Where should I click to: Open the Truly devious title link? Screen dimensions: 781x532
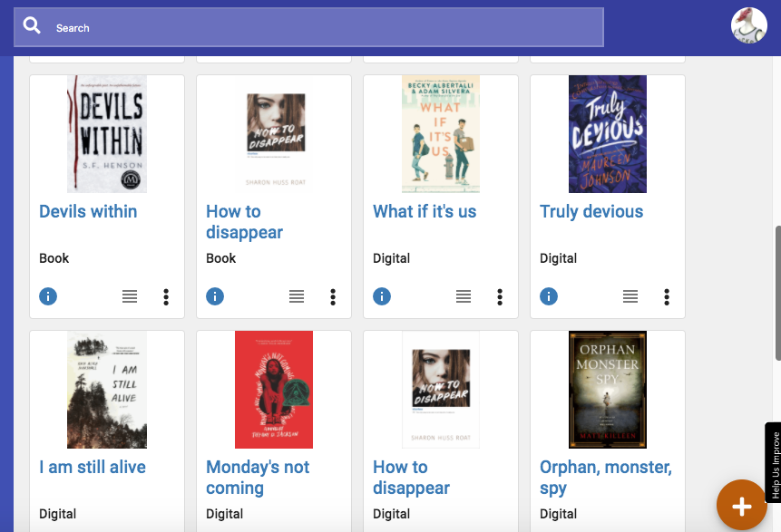tap(591, 211)
